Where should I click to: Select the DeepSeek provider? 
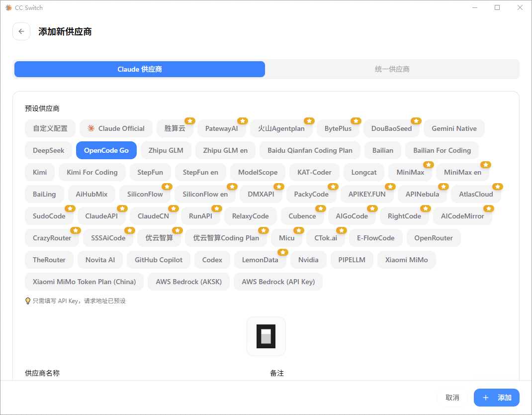49,150
